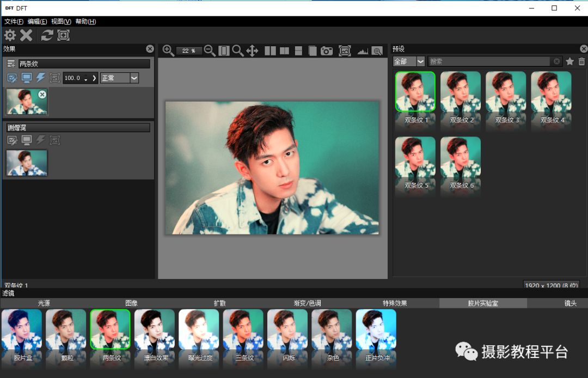This screenshot has height=378, width=588.
Task: Click the framed image icon in 两条纹 layer
Action: pyautogui.click(x=55, y=78)
